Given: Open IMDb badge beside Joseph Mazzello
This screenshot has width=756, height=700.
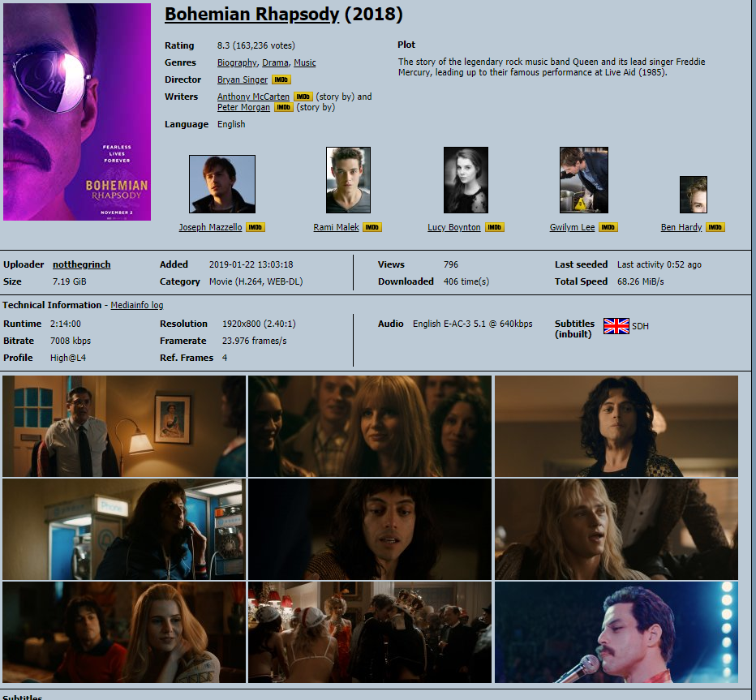Looking at the screenshot, I should click(256, 227).
